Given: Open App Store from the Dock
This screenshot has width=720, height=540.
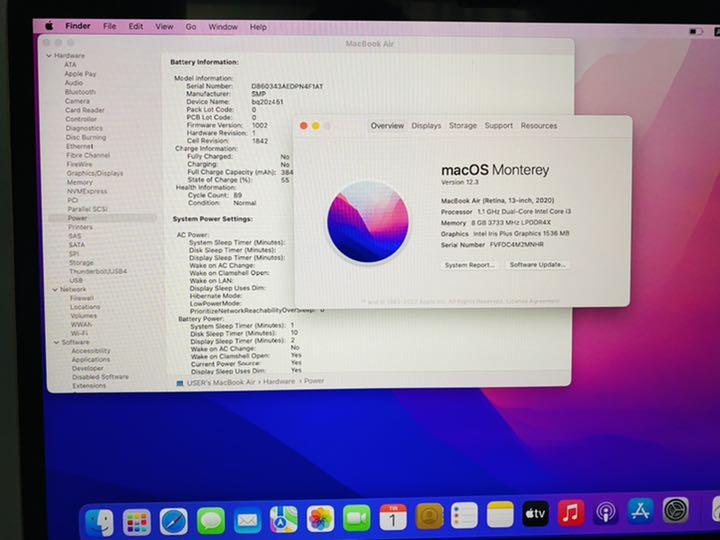Looking at the screenshot, I should [641, 511].
